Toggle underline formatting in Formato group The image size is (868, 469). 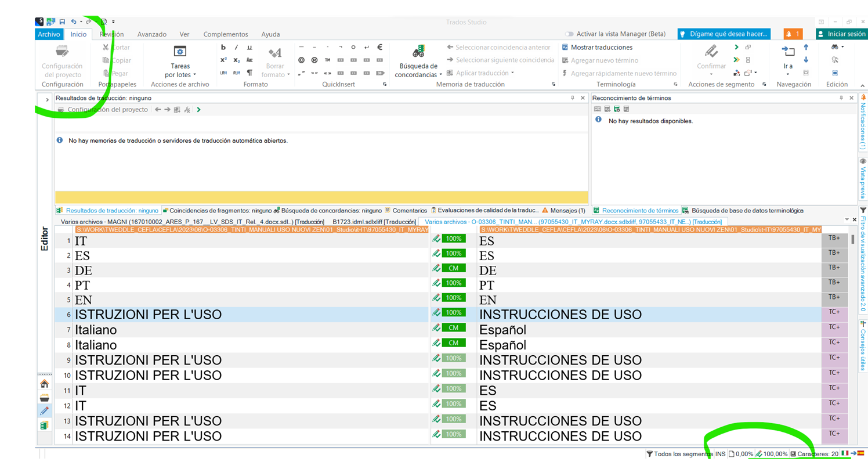pos(250,48)
